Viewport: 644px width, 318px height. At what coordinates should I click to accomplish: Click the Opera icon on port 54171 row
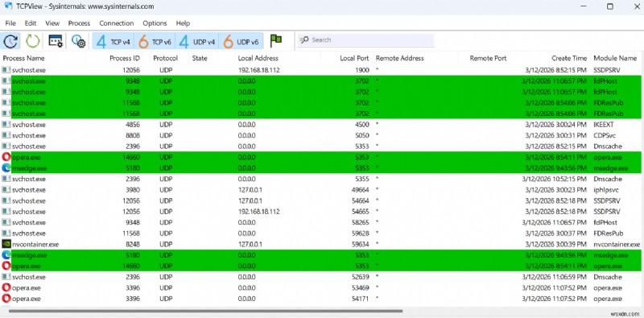[6, 299]
